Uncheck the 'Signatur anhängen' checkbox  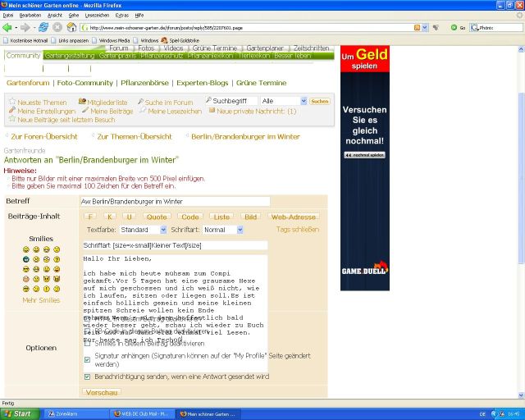pyautogui.click(x=88, y=359)
